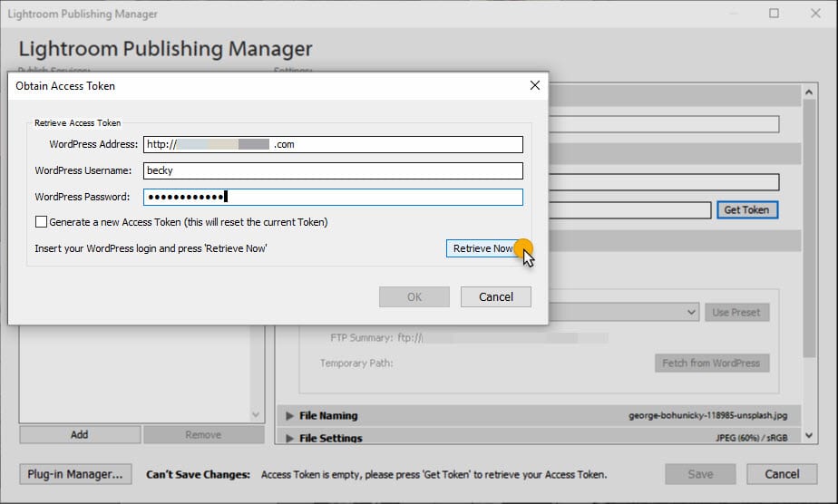Click the Retrieve Now button
The width and height of the screenshot is (838, 504).
483,248
